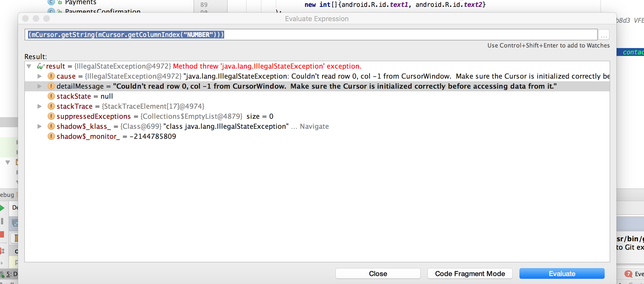Click the field icon next to shadow$_klass_
644x284 pixels.
[x=51, y=126]
